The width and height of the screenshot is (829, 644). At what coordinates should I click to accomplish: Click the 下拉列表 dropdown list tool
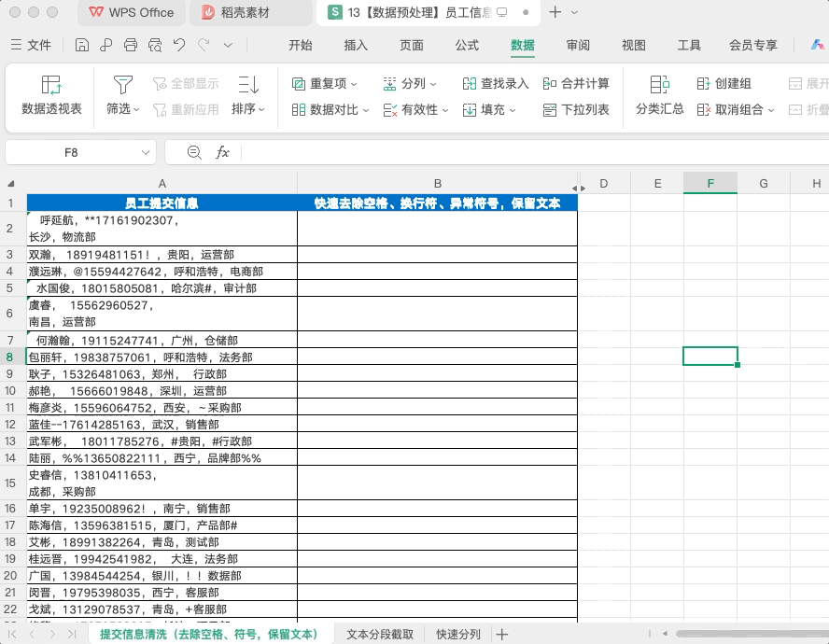(576, 110)
